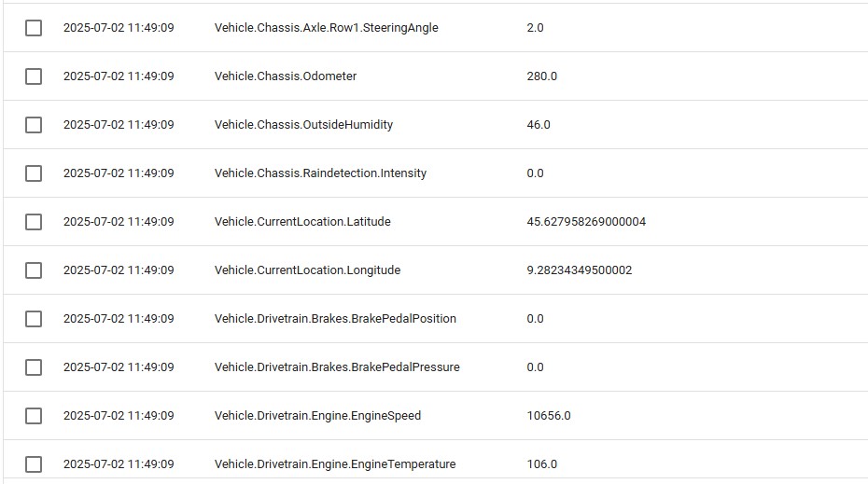Click the Vehicle.Drivetrain.Engine.EngineTemperature name
Screen dimensions: 868x484
(x=335, y=464)
